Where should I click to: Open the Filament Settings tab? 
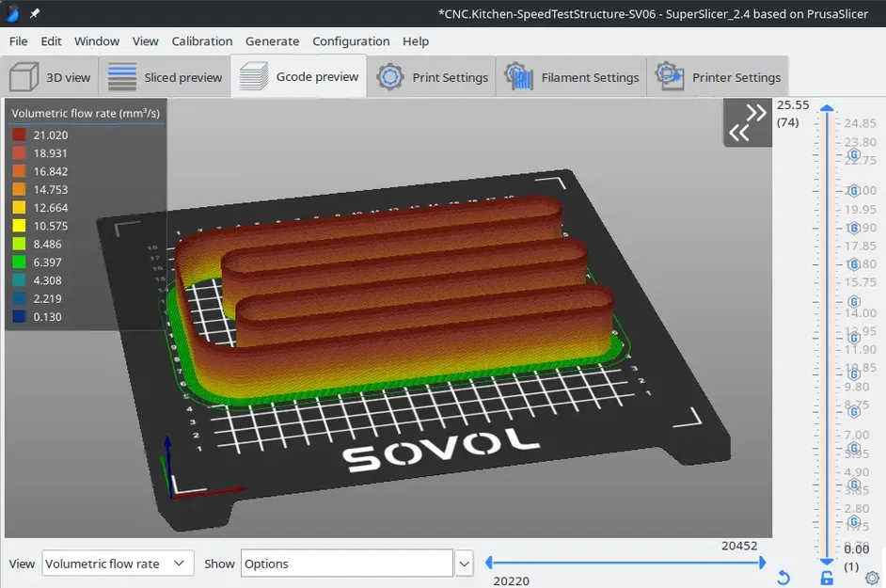(572, 77)
